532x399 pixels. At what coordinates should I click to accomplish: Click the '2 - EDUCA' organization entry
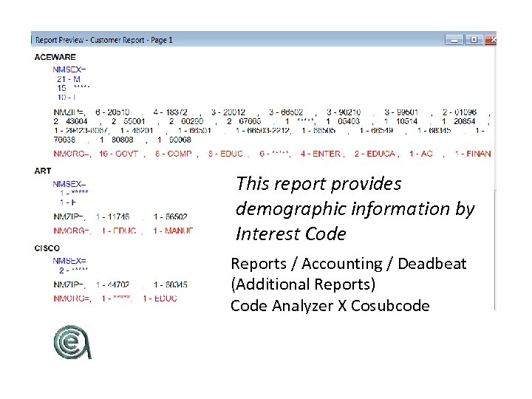pyautogui.click(x=375, y=154)
